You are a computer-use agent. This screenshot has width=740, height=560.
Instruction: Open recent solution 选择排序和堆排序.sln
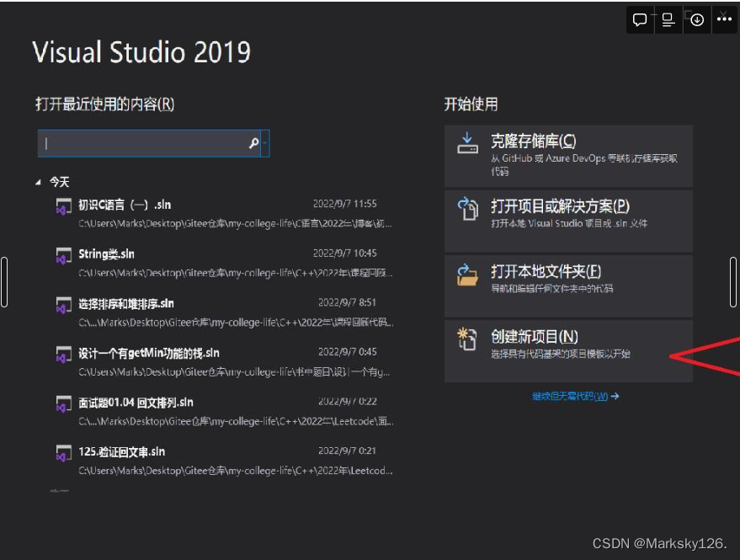(x=224, y=312)
